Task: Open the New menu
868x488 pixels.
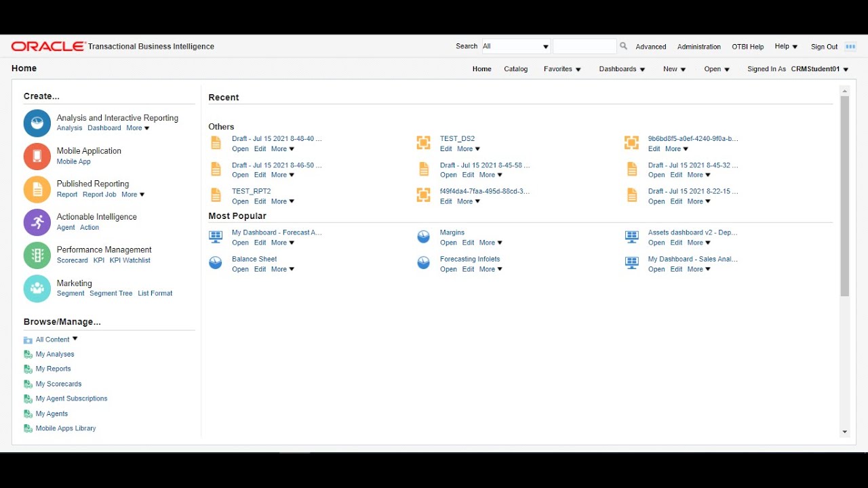Action: [674, 69]
